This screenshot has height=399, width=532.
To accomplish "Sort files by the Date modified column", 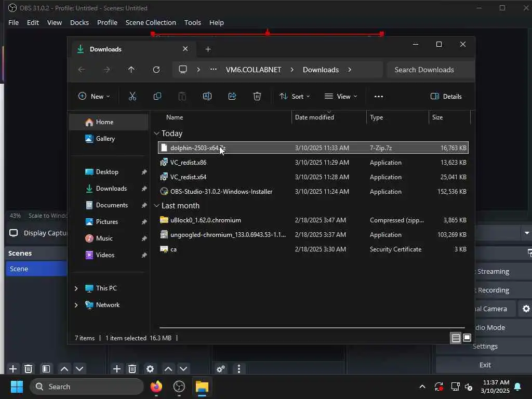I will (x=314, y=117).
